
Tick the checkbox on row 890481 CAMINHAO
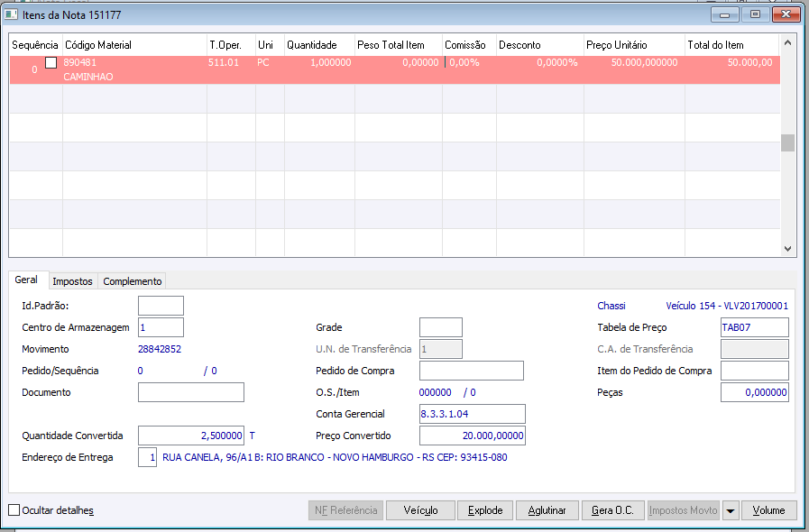(51, 63)
